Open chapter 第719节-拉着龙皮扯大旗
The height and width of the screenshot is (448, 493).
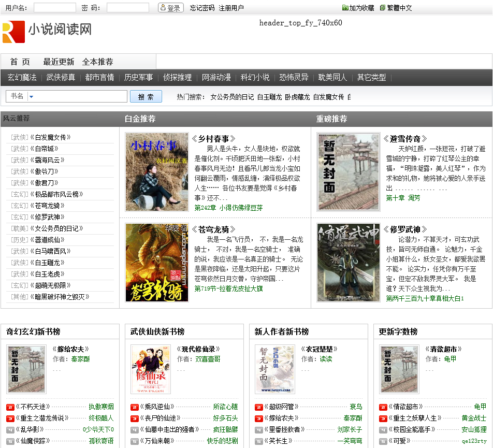[x=228, y=288]
